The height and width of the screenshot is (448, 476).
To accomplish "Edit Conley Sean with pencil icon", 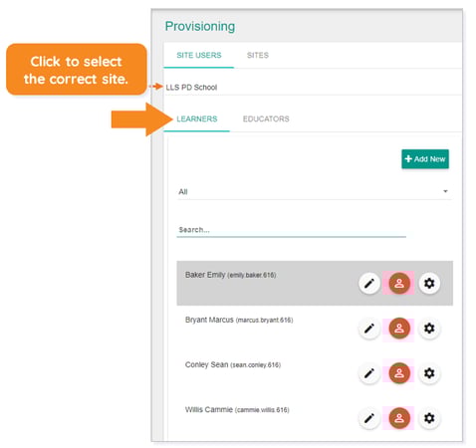I will point(369,373).
